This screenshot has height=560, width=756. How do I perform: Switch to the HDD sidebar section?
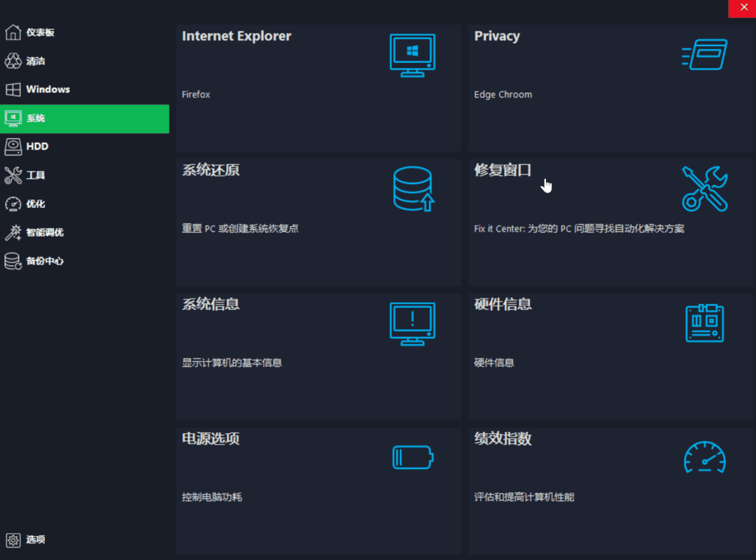pos(37,146)
